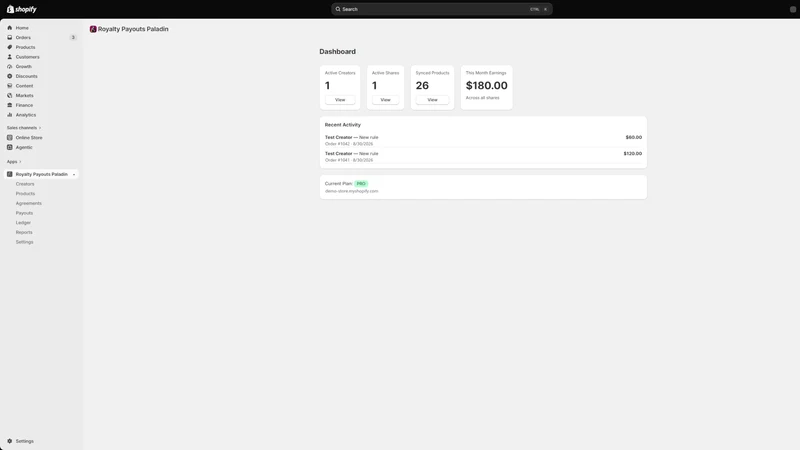This screenshot has height=450, width=800.
Task: Click the search magnifier icon
Action: (338, 9)
